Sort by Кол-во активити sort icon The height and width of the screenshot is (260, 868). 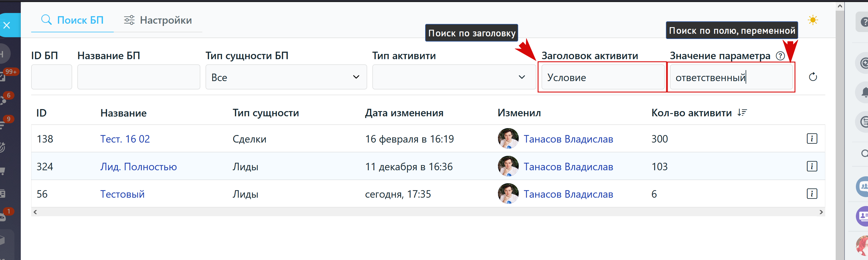click(x=742, y=113)
